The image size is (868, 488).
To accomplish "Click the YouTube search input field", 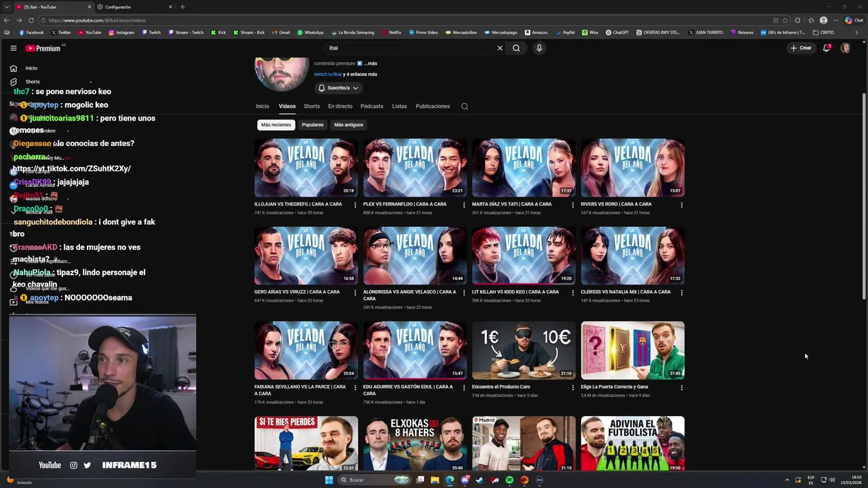I will point(410,48).
